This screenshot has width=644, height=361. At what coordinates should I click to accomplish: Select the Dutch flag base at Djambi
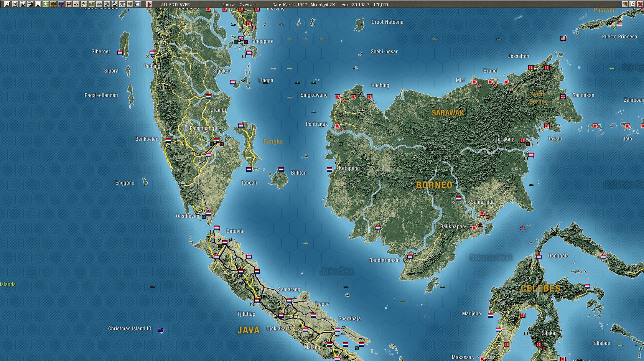click(209, 97)
